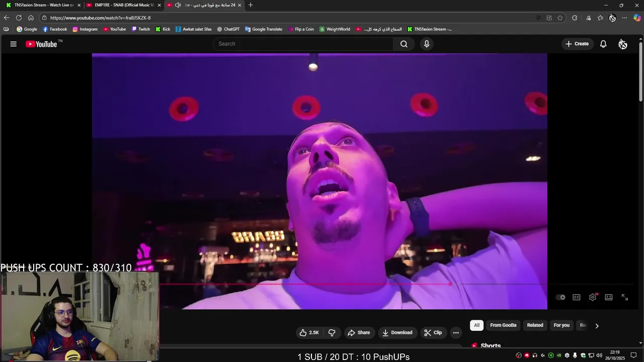This screenshot has height=362, width=644.
Task: Open Kick bookmark
Action: 163,29
